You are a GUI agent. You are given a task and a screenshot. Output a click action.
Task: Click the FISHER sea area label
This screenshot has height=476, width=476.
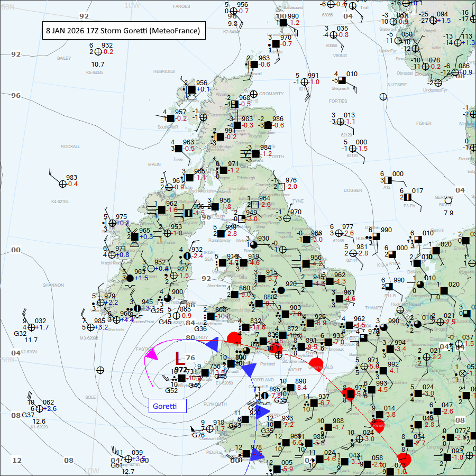[424, 123]
